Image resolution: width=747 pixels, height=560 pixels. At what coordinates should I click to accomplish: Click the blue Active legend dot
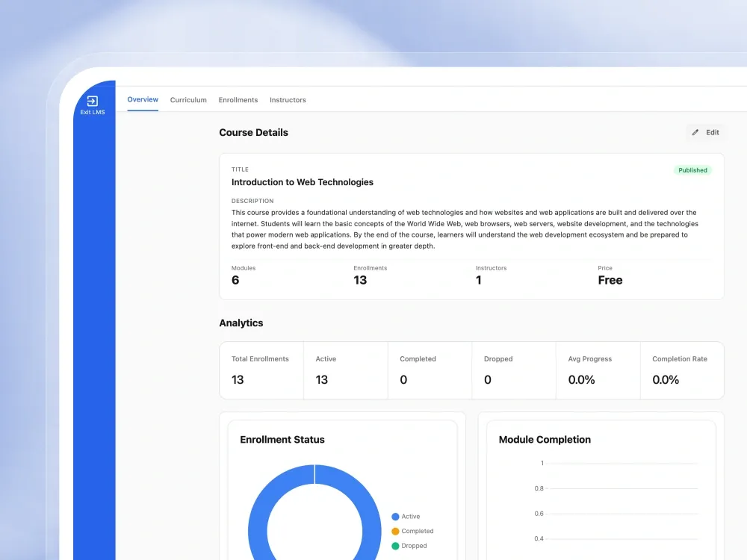395,517
